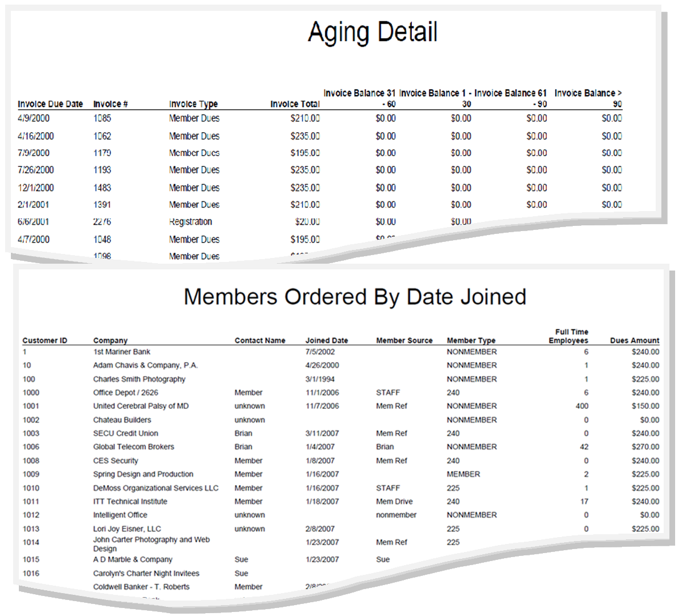The height and width of the screenshot is (616, 686).
Task: Click the due date 4/7/2000
Action: 34,239
